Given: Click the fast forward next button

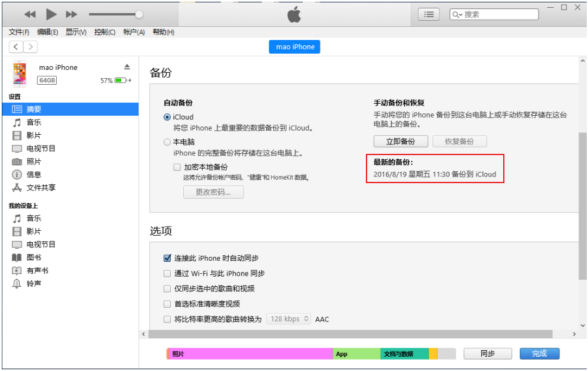Looking at the screenshot, I should tap(71, 15).
